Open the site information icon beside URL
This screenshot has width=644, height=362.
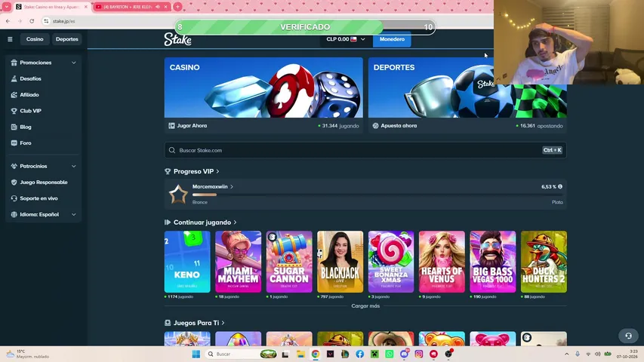pyautogui.click(x=46, y=21)
